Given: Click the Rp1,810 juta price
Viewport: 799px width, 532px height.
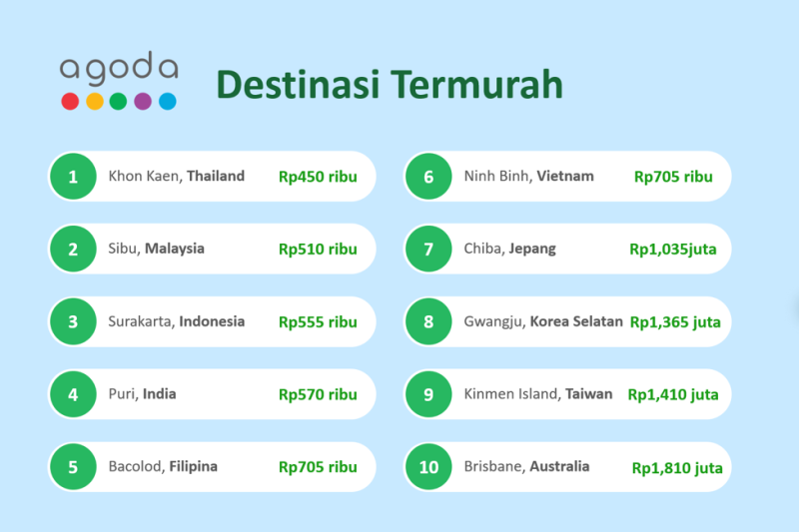Looking at the screenshot, I should pos(676,467).
